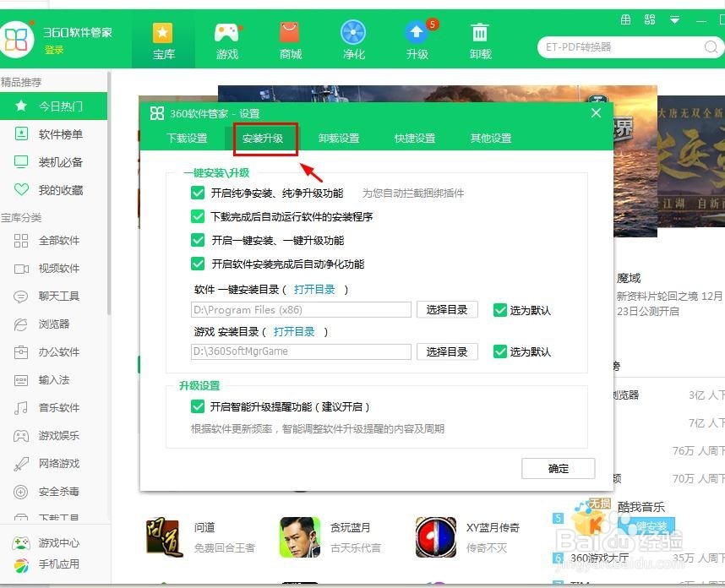Open software install folder via 打开目录 link
This screenshot has height=588, width=725.
pos(314,290)
